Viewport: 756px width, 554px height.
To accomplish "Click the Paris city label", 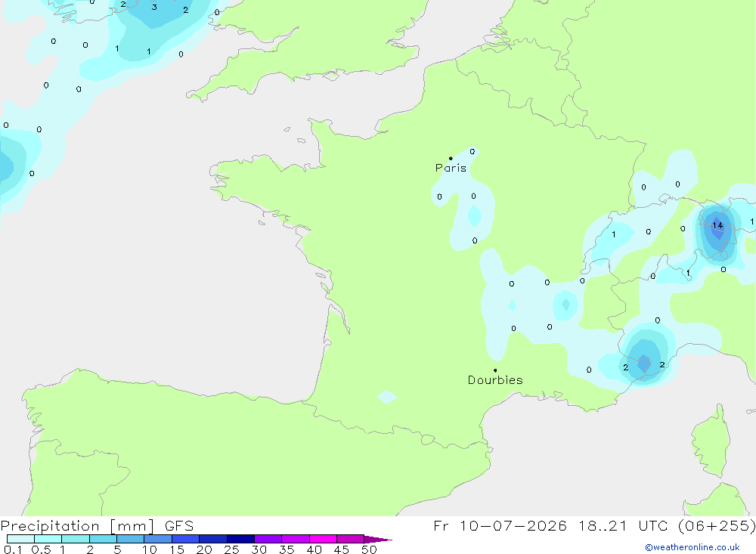I will (451, 168).
